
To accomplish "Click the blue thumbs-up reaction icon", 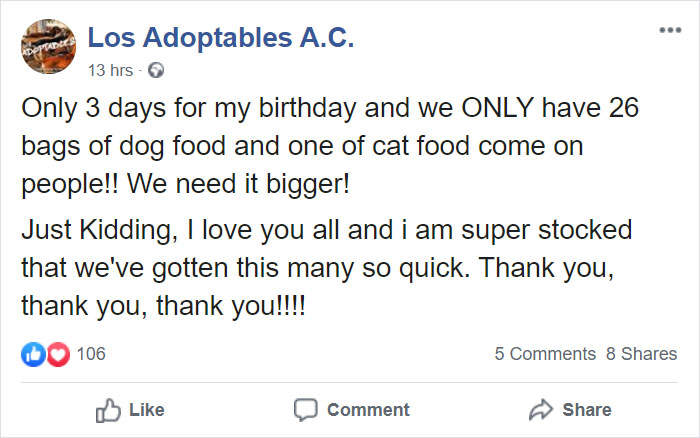I will click(x=32, y=353).
